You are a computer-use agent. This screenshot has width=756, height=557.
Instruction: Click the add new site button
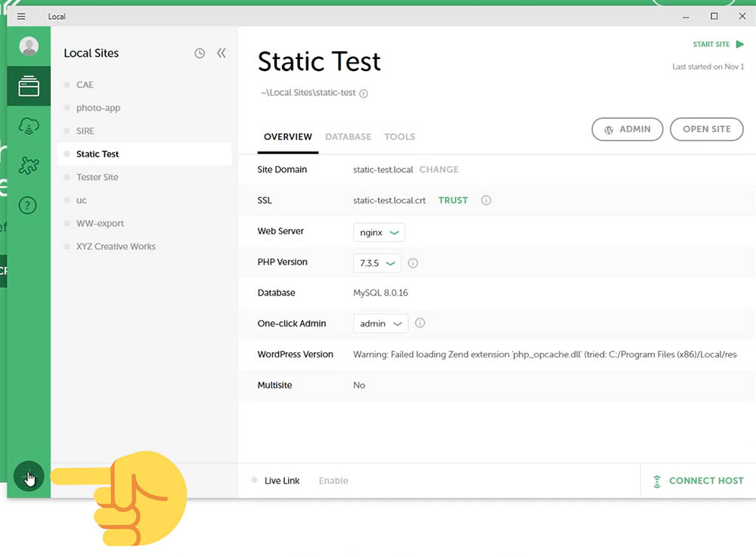click(29, 477)
